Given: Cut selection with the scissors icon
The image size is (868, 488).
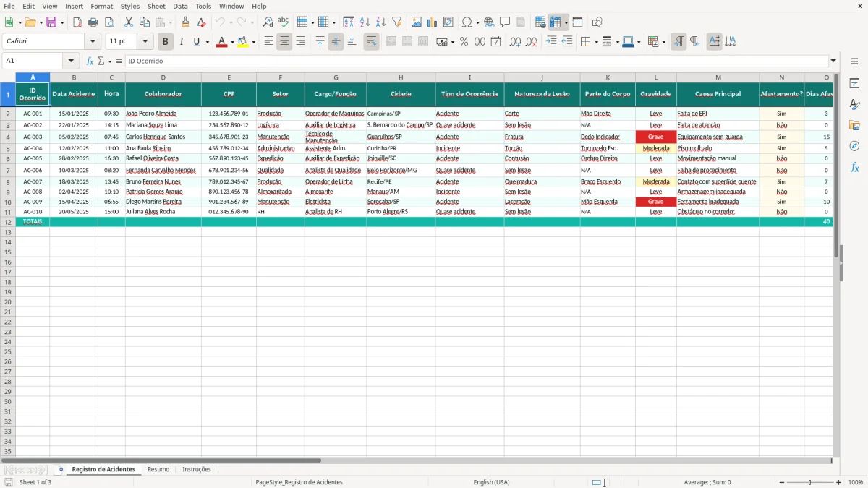Looking at the screenshot, I should pyautogui.click(x=129, y=22).
